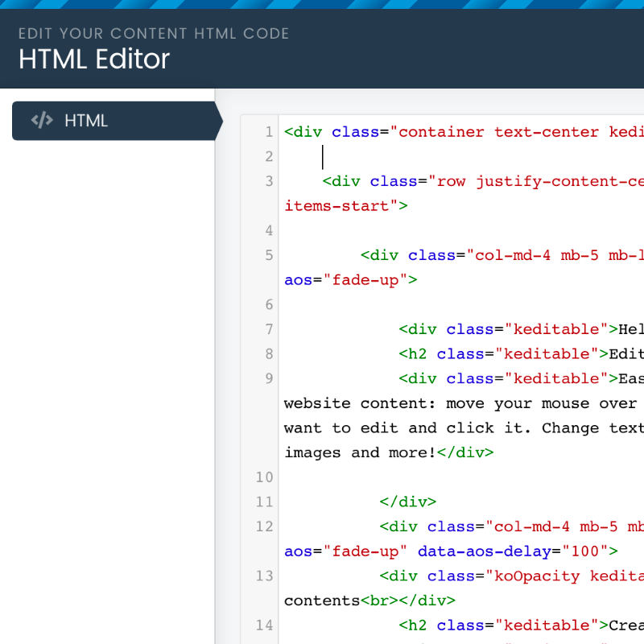
Task: Click the items-start"> continuation text
Action: click(x=346, y=206)
